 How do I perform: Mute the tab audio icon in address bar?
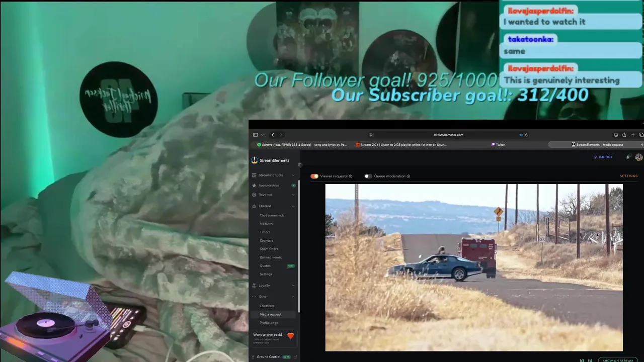pyautogui.click(x=521, y=135)
